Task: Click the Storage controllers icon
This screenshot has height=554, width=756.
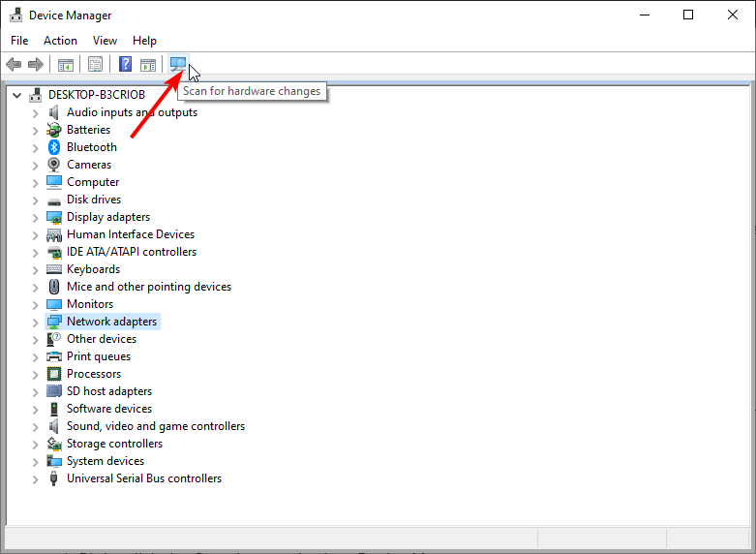Action: tap(53, 444)
